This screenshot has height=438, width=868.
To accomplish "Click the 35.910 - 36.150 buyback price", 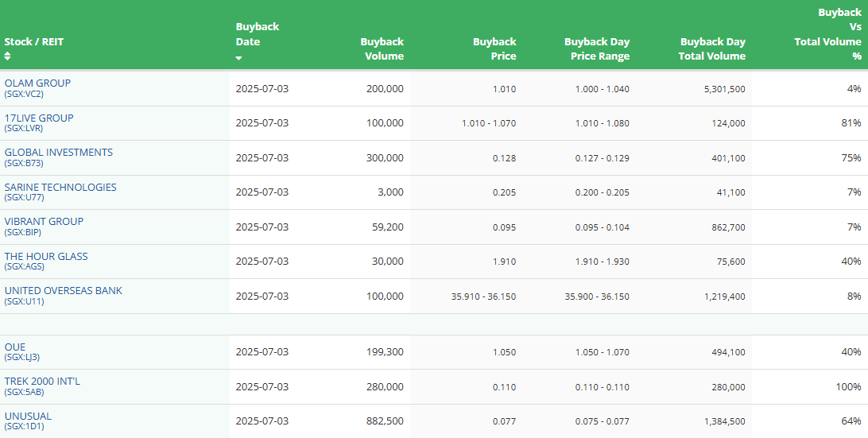I will click(x=484, y=297).
